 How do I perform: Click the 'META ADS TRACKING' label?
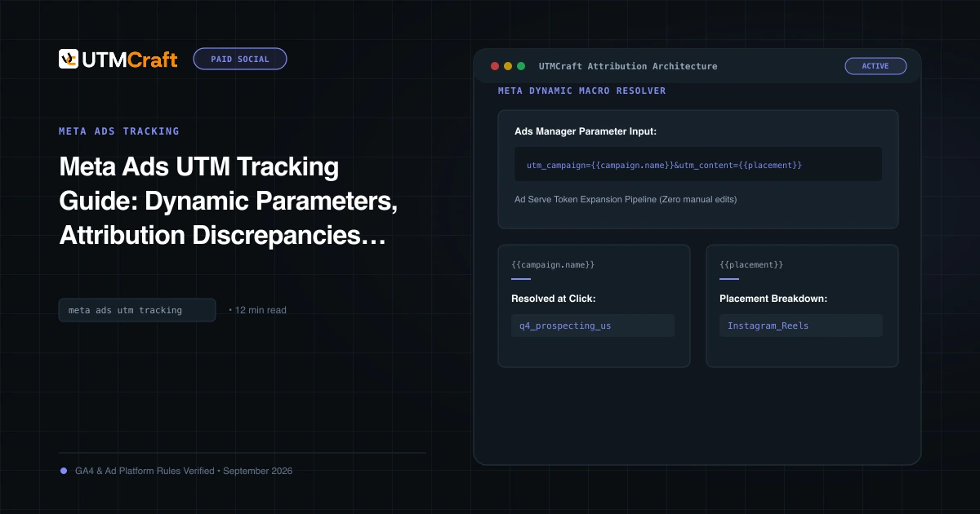click(119, 131)
